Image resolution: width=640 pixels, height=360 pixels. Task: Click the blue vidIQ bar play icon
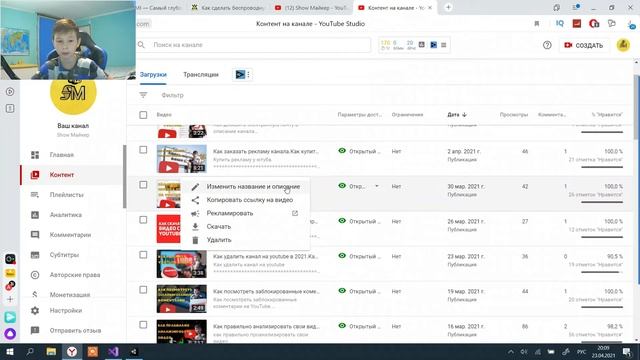tap(433, 45)
